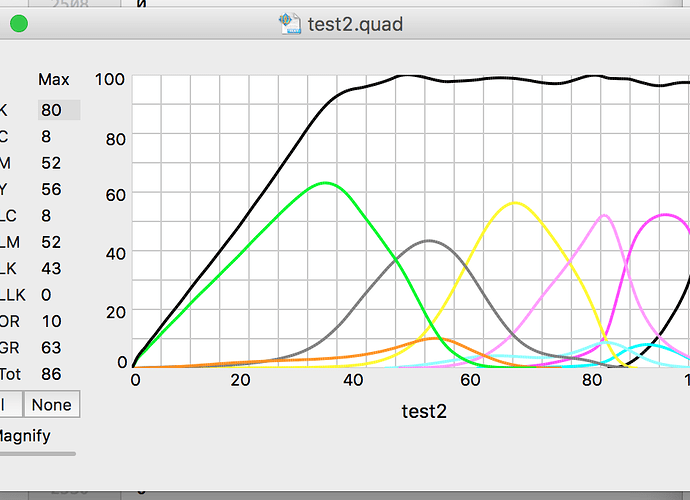Click the peak of the green curve
The image size is (690, 500).
pos(325,183)
